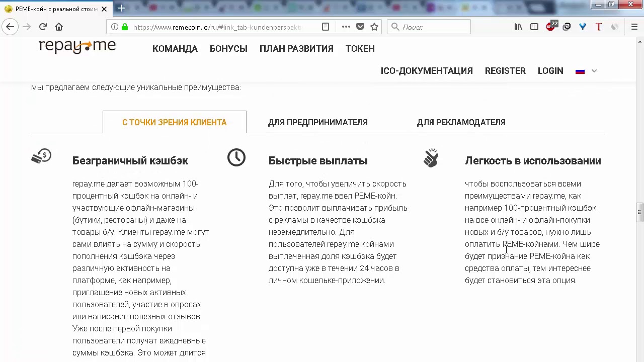
Task: Open a new tab with the plus button
Action: pyautogui.click(x=121, y=8)
